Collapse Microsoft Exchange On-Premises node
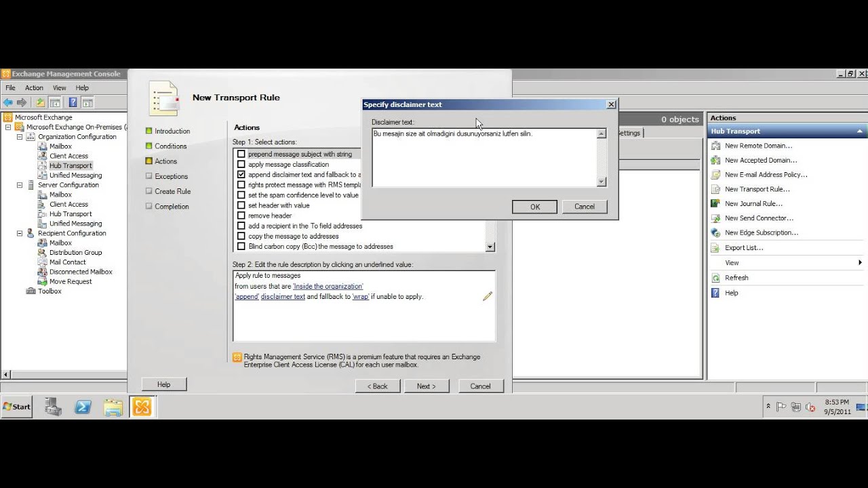868x488 pixels. (x=8, y=127)
